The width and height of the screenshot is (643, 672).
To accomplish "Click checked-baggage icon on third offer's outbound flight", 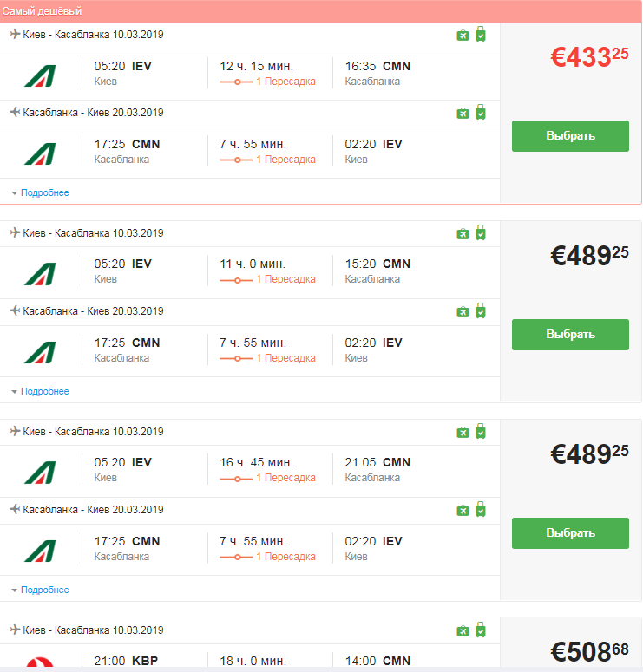I will point(481,431).
